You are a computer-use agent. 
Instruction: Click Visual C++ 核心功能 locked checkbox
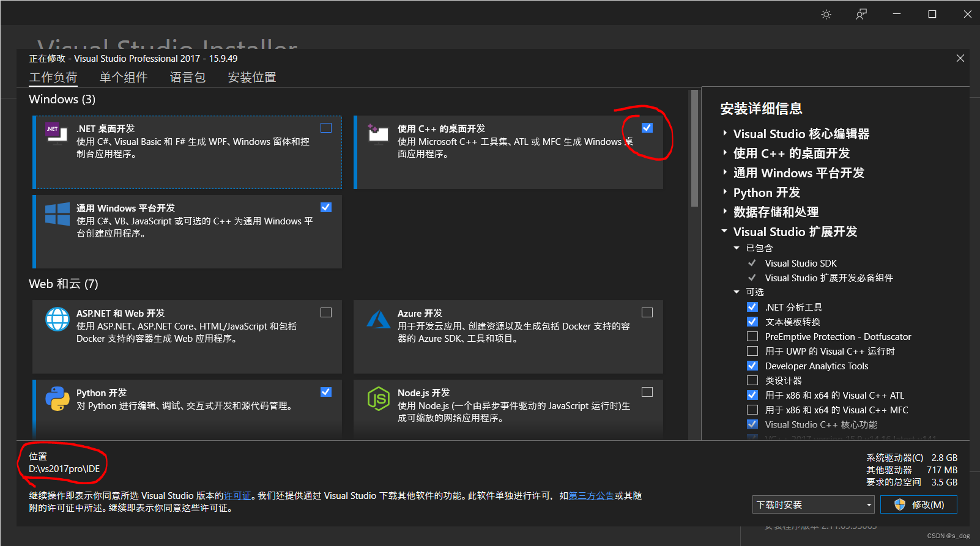[x=752, y=424]
